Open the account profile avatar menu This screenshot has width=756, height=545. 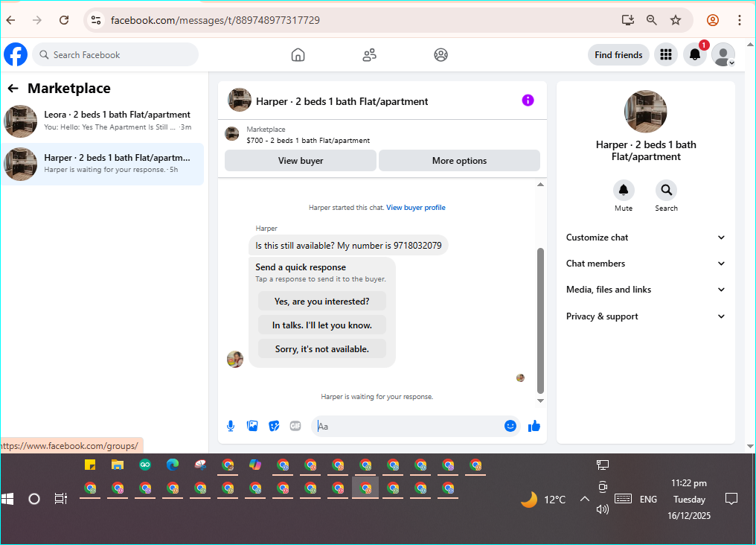[723, 55]
